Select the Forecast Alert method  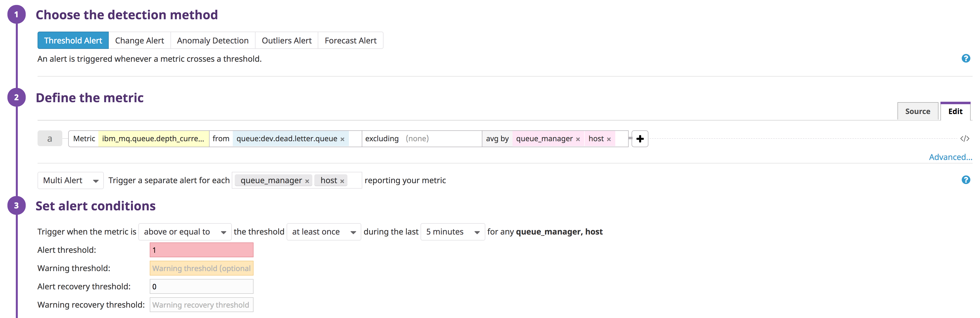point(350,40)
